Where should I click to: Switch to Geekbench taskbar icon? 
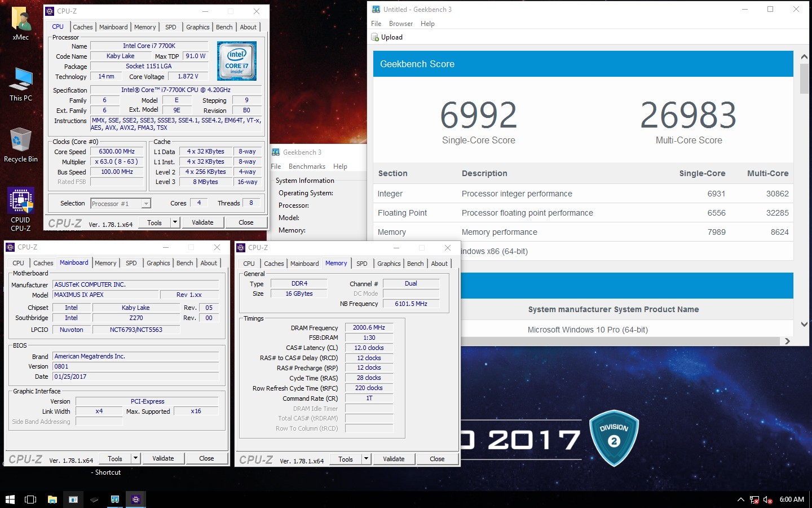[x=115, y=500]
